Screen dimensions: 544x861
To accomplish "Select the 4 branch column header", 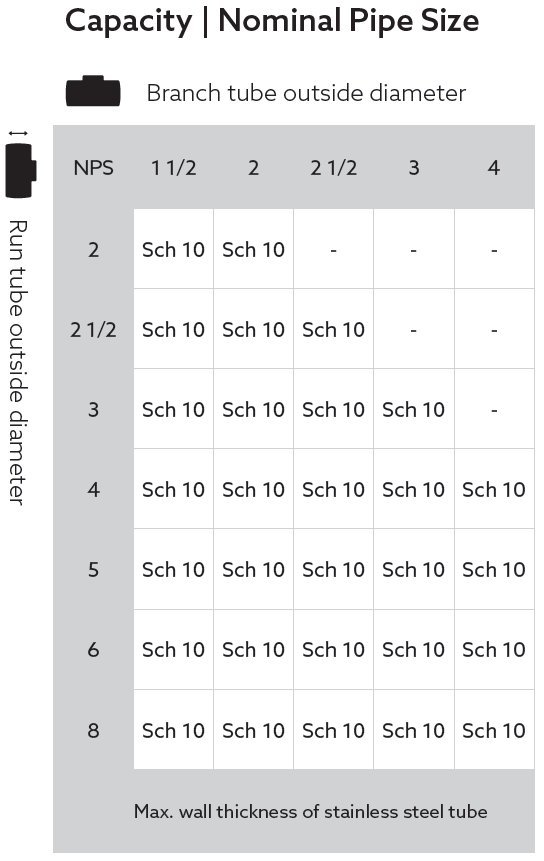I will click(493, 167).
